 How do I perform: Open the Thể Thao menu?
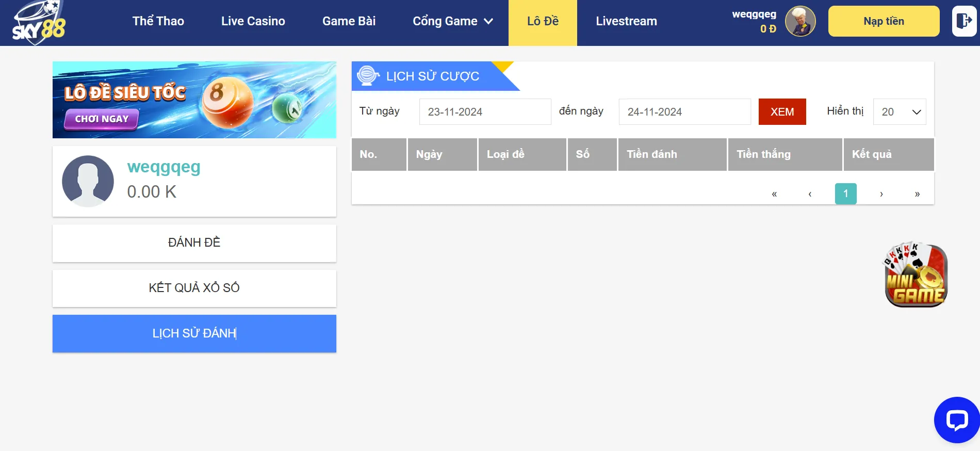tap(158, 21)
